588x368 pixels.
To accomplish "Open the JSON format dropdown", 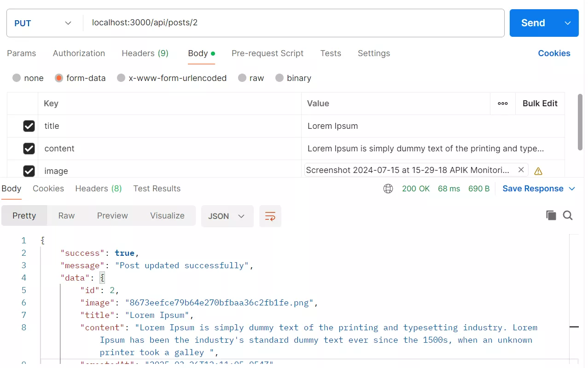I will pos(227,216).
